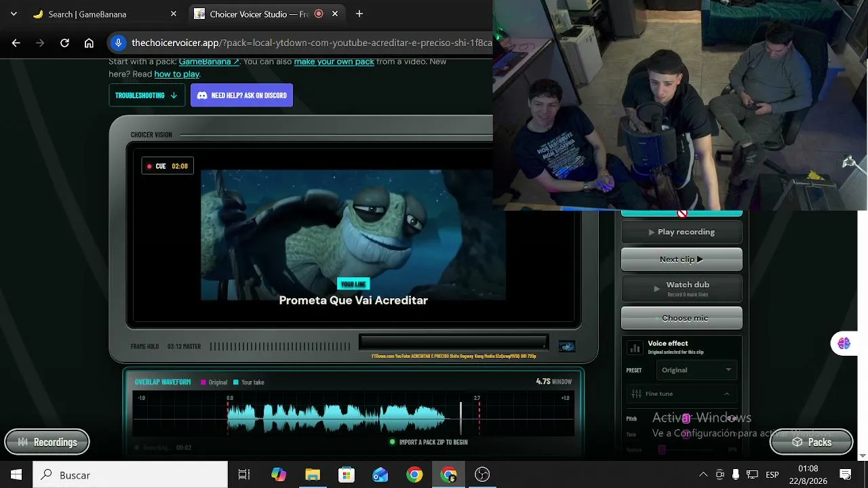Click the magenta Original legend swatch

[203, 382]
